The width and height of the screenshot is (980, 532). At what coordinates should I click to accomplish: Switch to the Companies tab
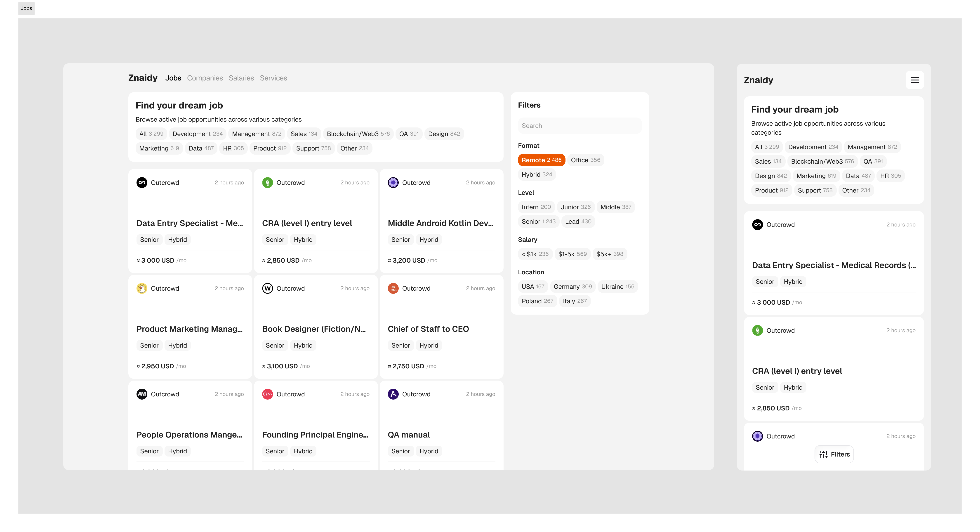[x=205, y=78]
